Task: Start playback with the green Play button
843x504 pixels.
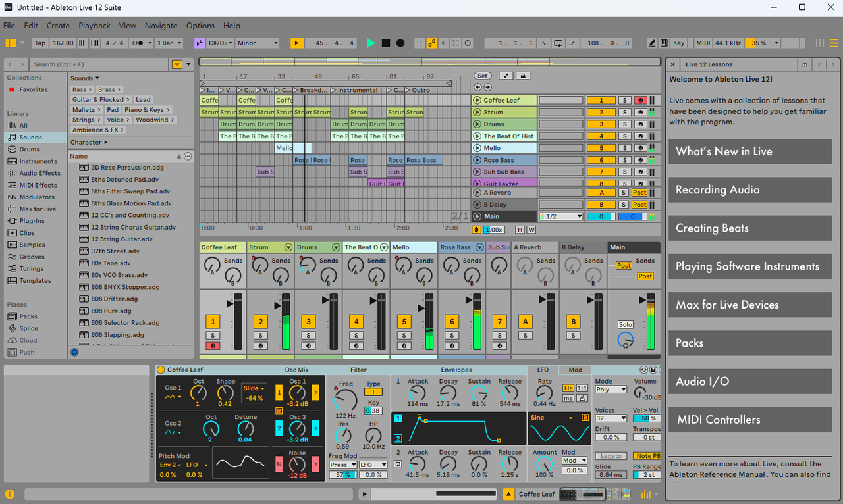Action: 371,43
